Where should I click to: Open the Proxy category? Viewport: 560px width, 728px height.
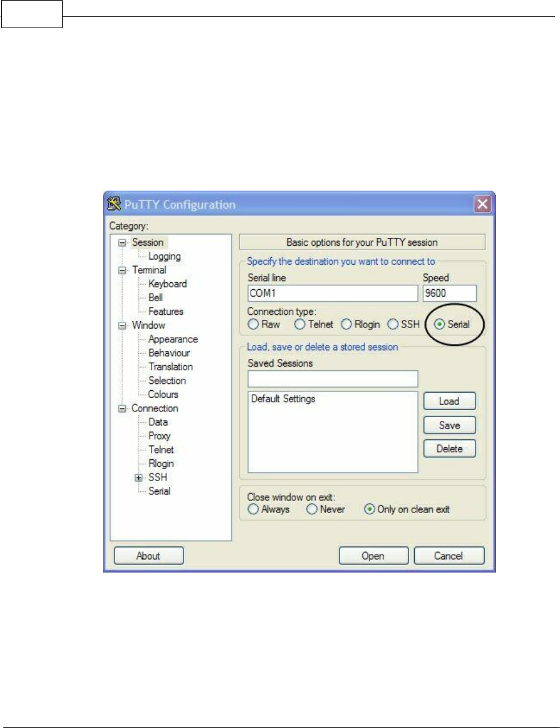pos(159,436)
